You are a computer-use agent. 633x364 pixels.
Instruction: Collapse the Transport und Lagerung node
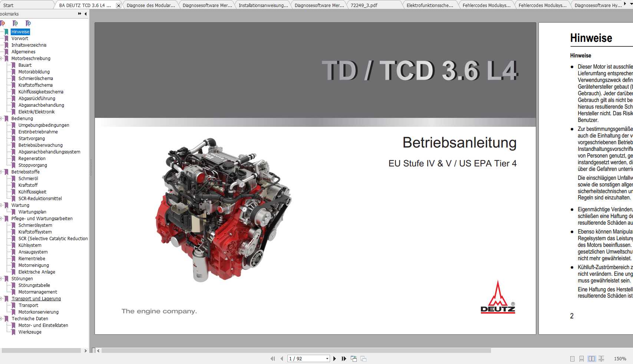click(1, 299)
